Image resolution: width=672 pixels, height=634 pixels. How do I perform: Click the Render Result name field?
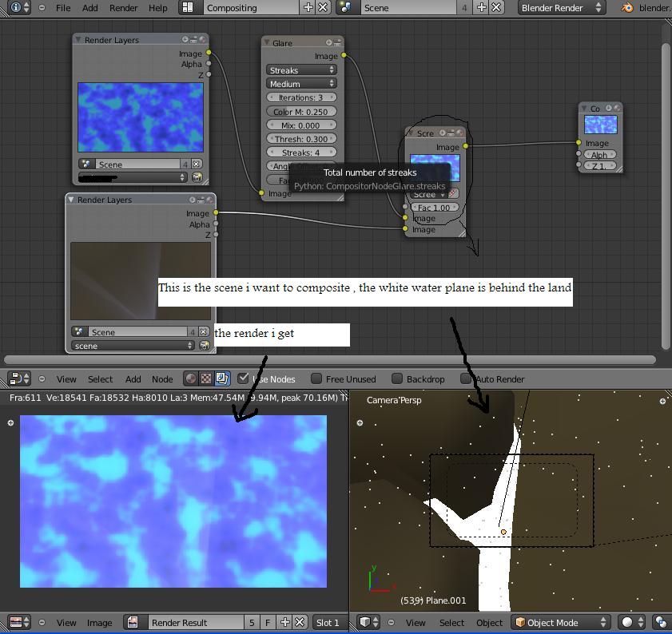[x=196, y=622]
